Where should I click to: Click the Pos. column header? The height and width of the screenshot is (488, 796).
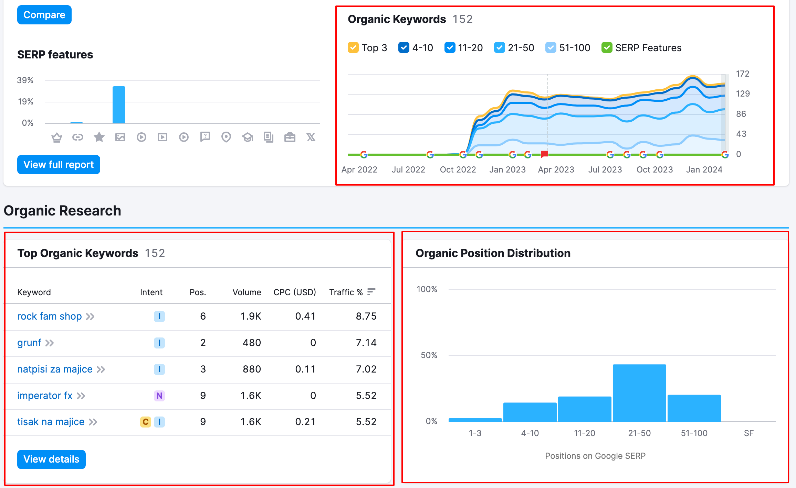(x=197, y=292)
